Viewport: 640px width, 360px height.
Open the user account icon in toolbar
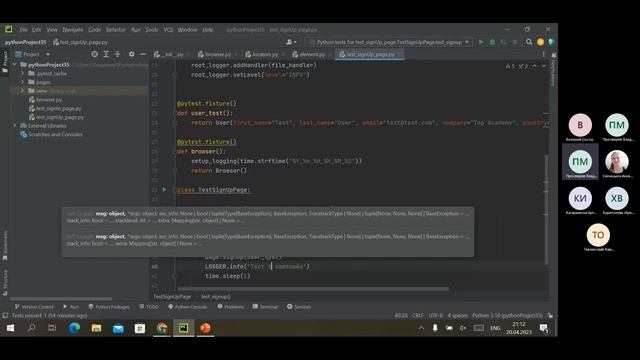(291, 42)
